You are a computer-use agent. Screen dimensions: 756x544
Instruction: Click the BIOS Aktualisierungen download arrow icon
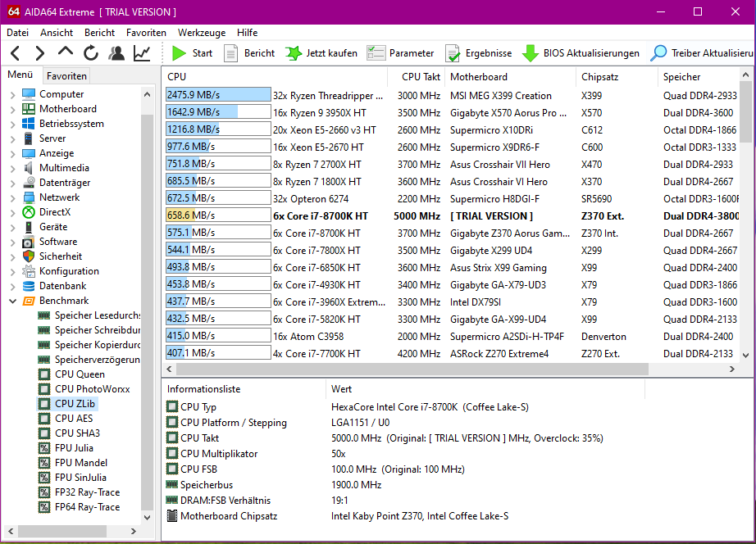[531, 53]
